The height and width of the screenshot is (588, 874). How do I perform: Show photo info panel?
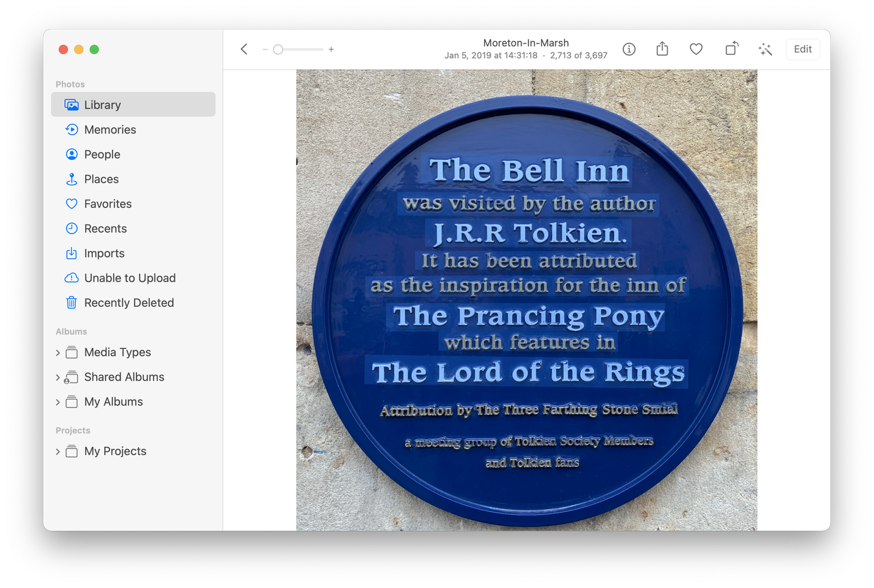[629, 50]
